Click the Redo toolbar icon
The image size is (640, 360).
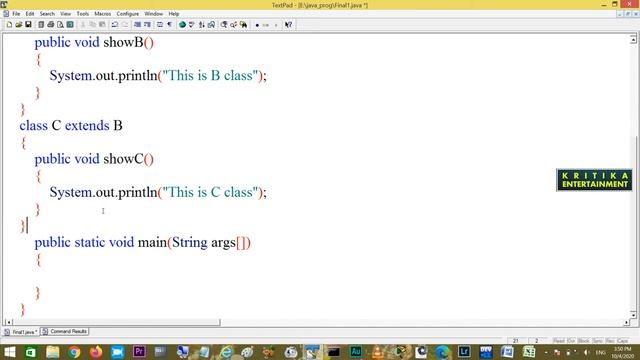[x=125, y=25]
